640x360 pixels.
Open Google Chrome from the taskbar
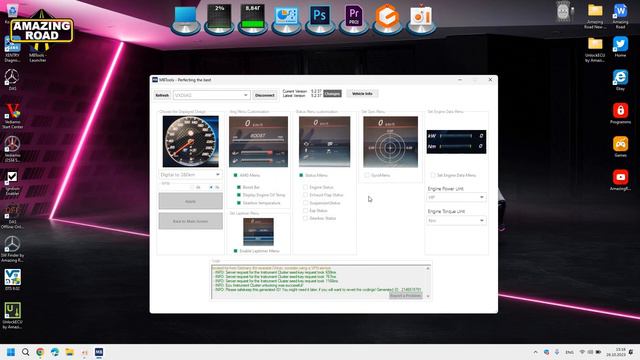40,352
